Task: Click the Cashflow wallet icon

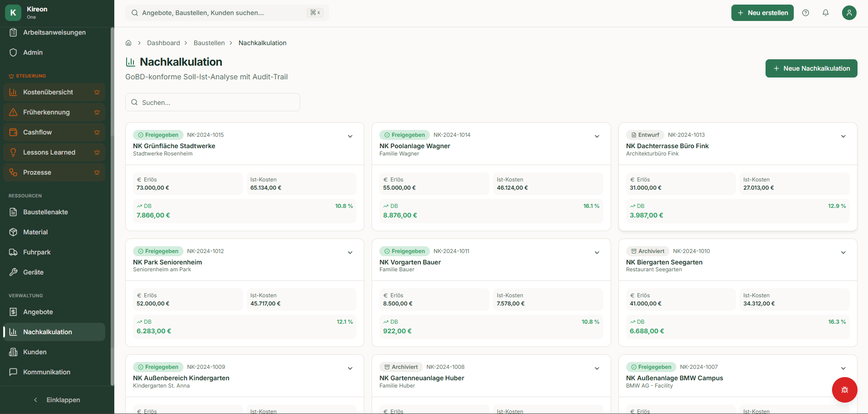Action: point(13,132)
